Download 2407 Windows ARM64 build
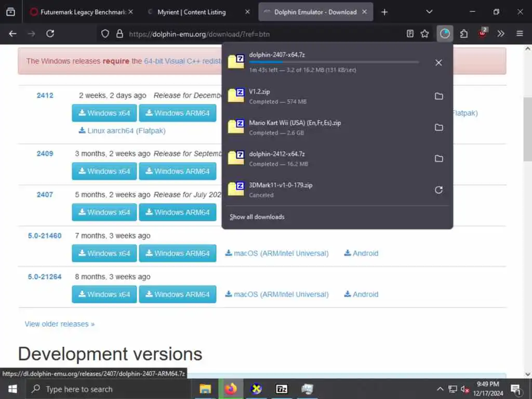The image size is (532, 399). [x=178, y=212]
